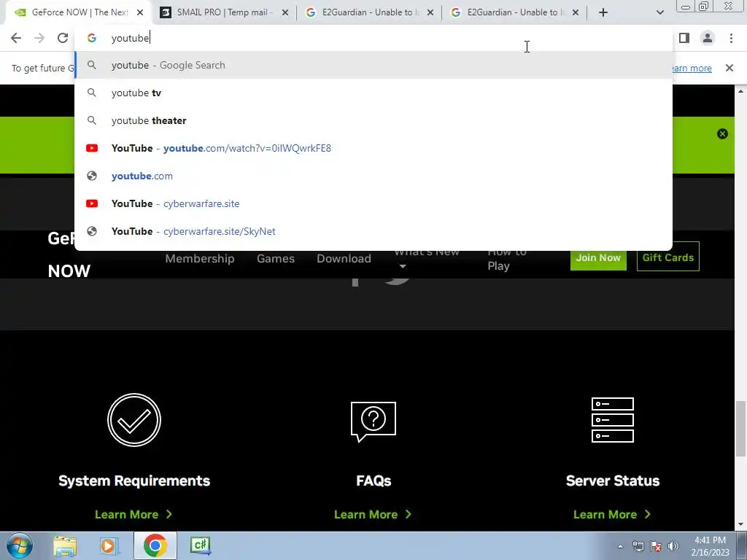
Task: Open the How to Play nav item
Action: (506, 259)
